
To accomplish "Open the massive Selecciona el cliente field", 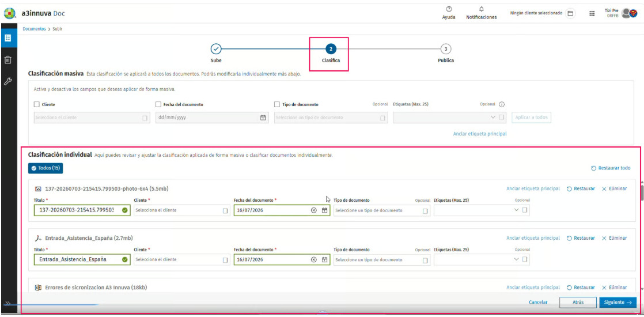I will coord(92,118).
